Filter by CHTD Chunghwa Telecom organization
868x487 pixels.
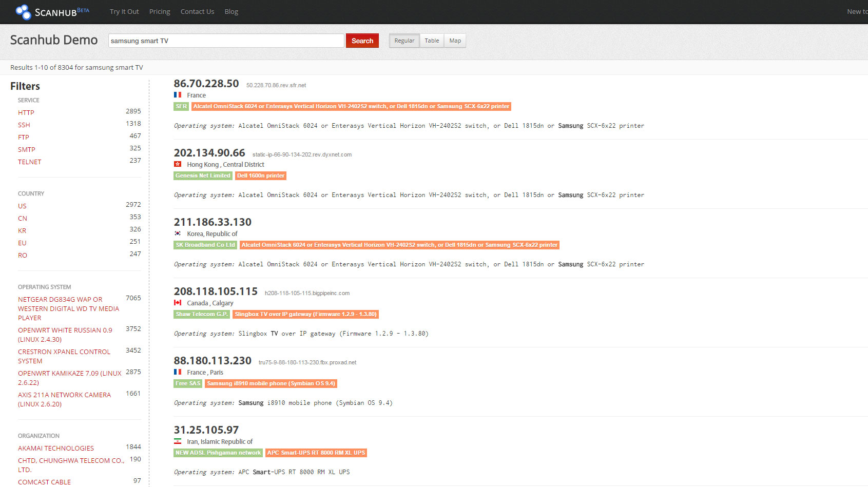[71, 465]
